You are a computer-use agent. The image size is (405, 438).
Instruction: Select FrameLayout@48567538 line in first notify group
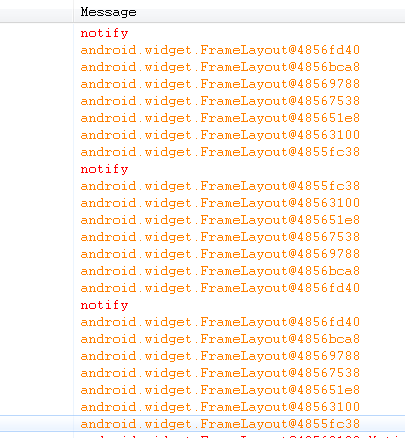pos(220,101)
